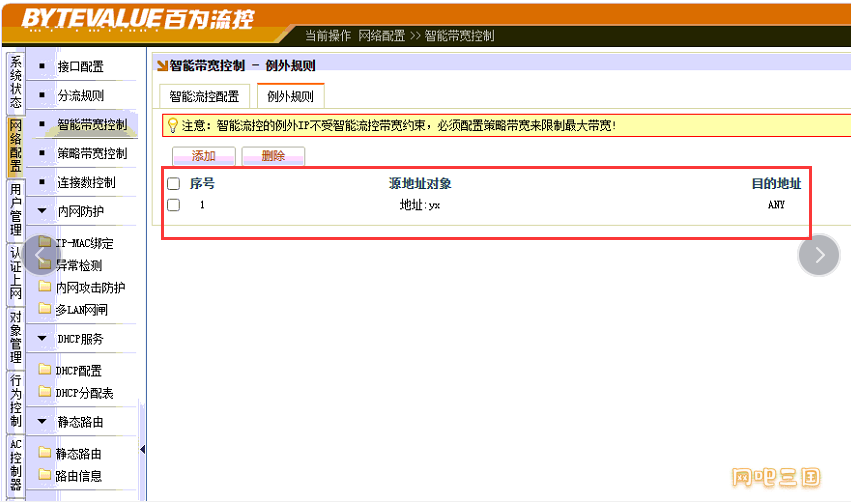Switch to the 系统状态 vertical tab

click(16, 82)
